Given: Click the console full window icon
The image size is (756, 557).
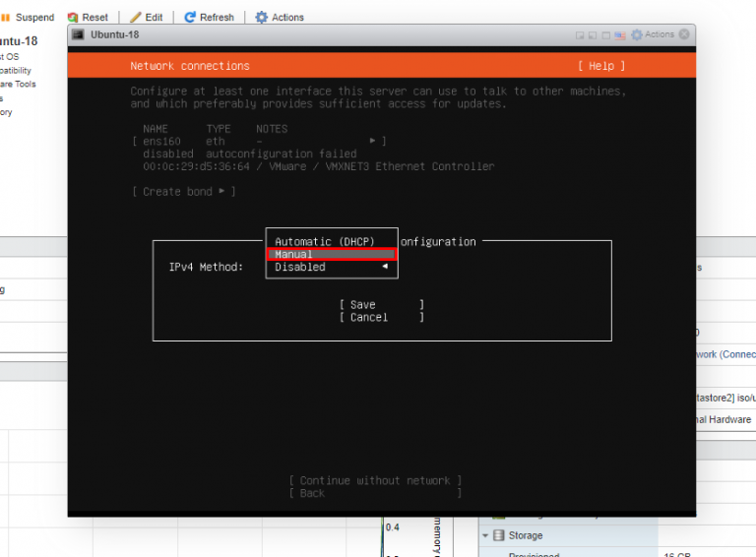Looking at the screenshot, I should [606, 35].
